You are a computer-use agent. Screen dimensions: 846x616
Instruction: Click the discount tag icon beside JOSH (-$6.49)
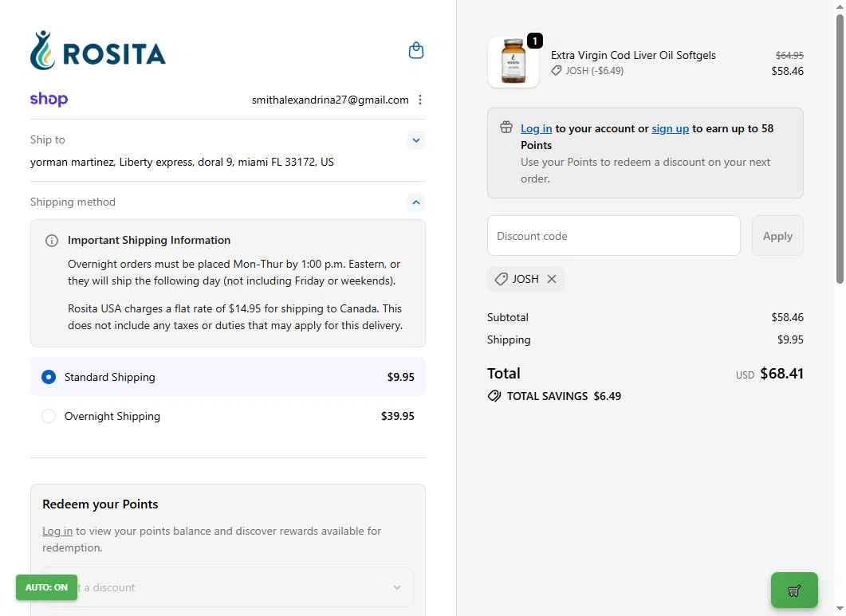[557, 71]
